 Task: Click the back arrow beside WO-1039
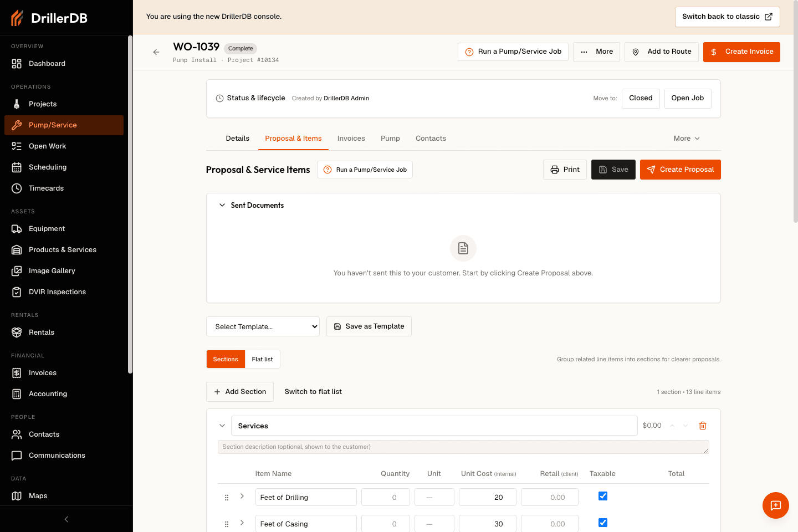point(156,52)
